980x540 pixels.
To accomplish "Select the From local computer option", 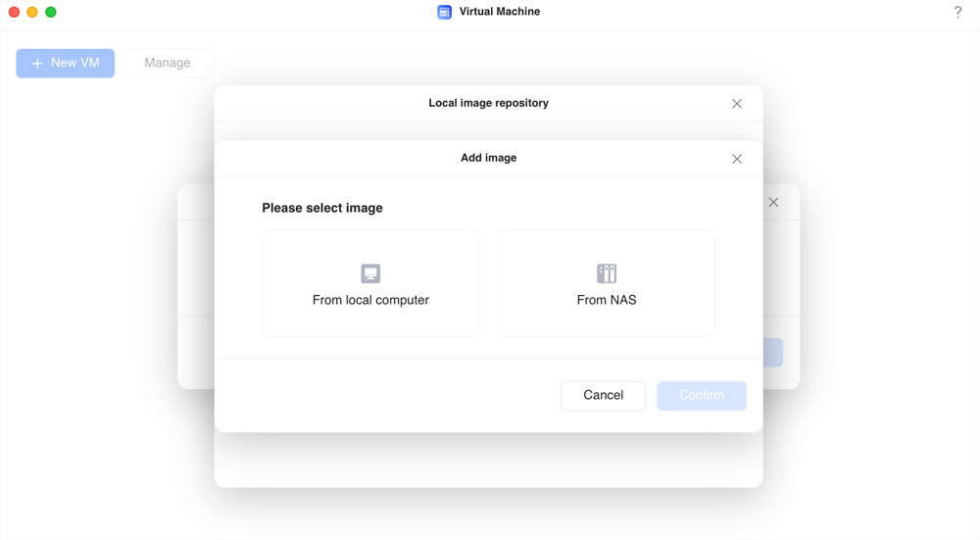I will tap(370, 283).
